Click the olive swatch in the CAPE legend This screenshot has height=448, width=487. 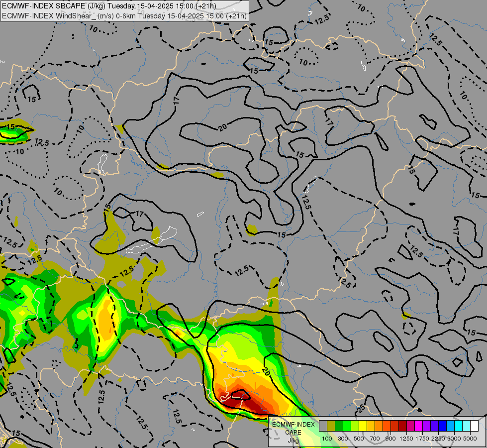point(331,426)
